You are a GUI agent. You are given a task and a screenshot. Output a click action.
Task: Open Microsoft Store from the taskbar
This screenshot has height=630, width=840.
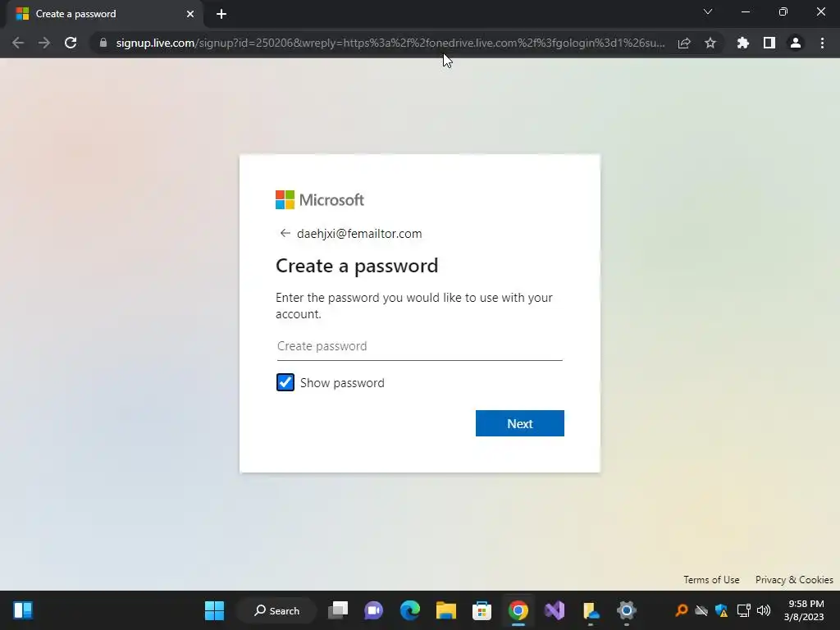pyautogui.click(x=482, y=610)
